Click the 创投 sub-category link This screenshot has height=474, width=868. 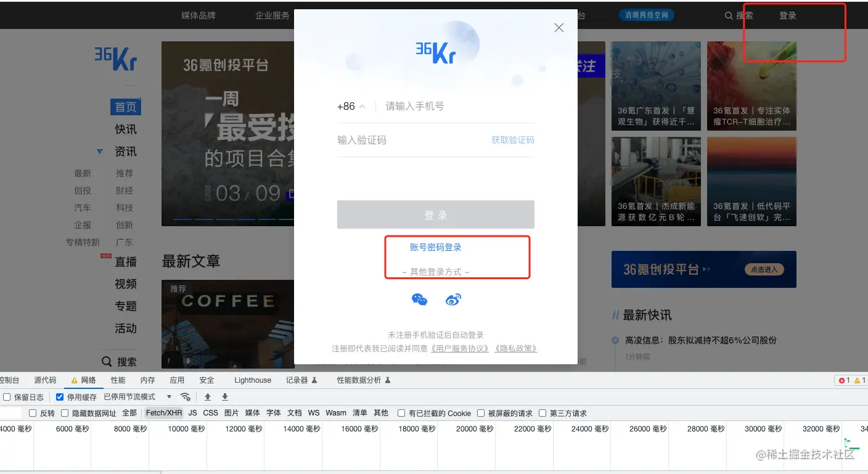(83, 190)
